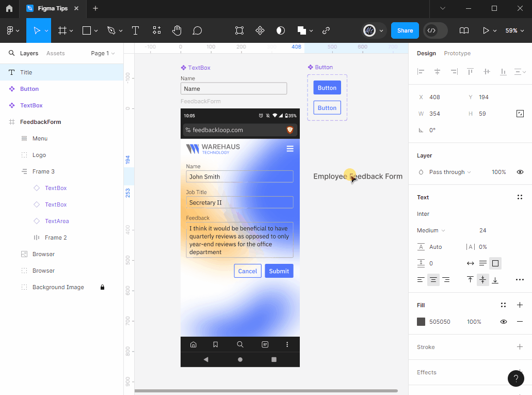This screenshot has height=395, width=532.
Task: Switch to the Assets tab
Action: point(55,53)
